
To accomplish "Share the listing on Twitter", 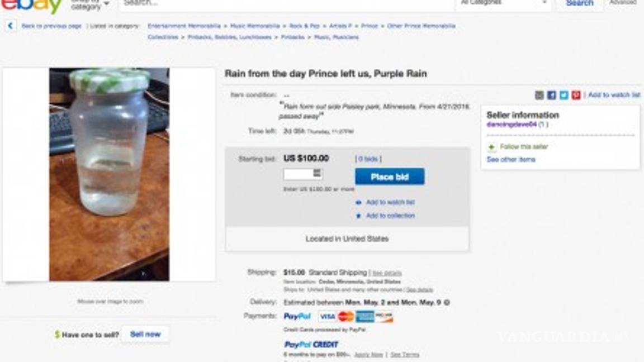I will click(563, 94).
